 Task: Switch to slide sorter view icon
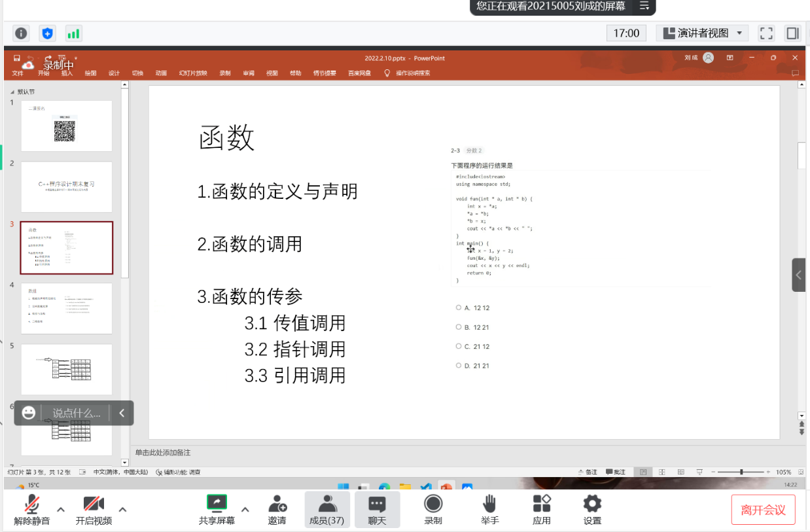[662, 472]
